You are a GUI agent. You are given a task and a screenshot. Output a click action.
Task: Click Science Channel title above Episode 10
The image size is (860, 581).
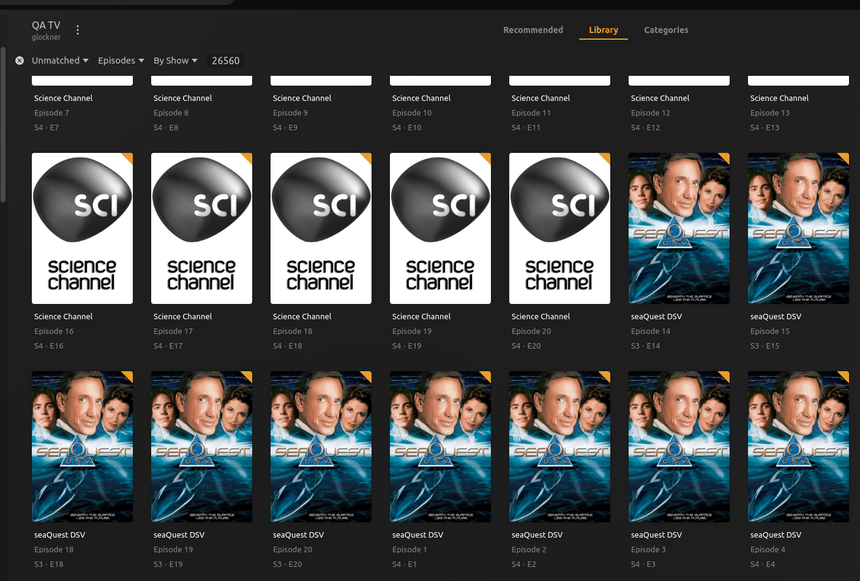click(421, 98)
